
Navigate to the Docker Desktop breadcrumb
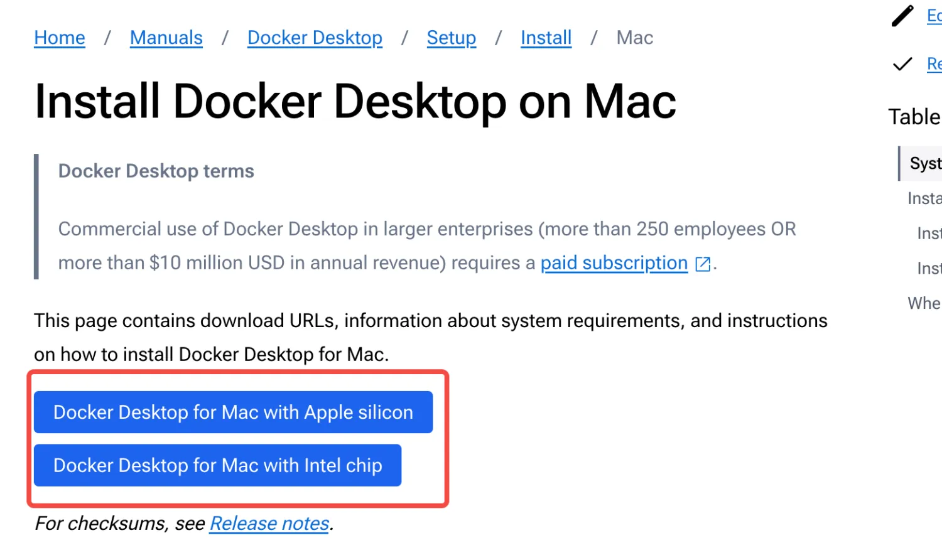point(315,38)
